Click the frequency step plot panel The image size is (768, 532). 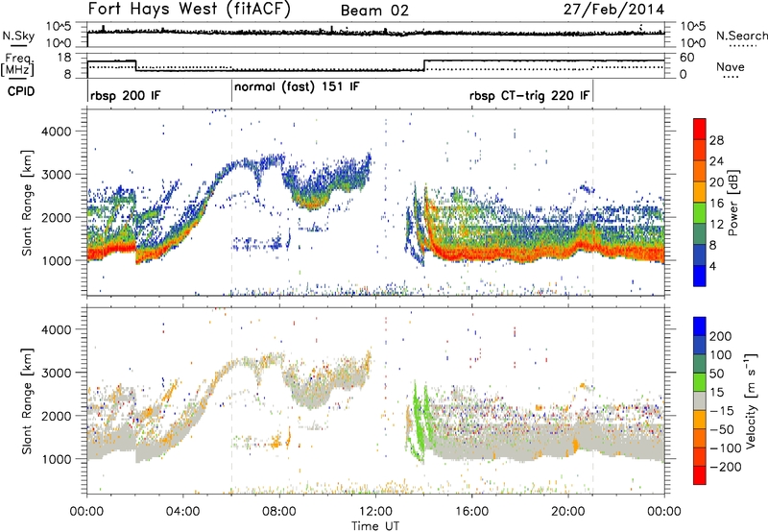375,65
